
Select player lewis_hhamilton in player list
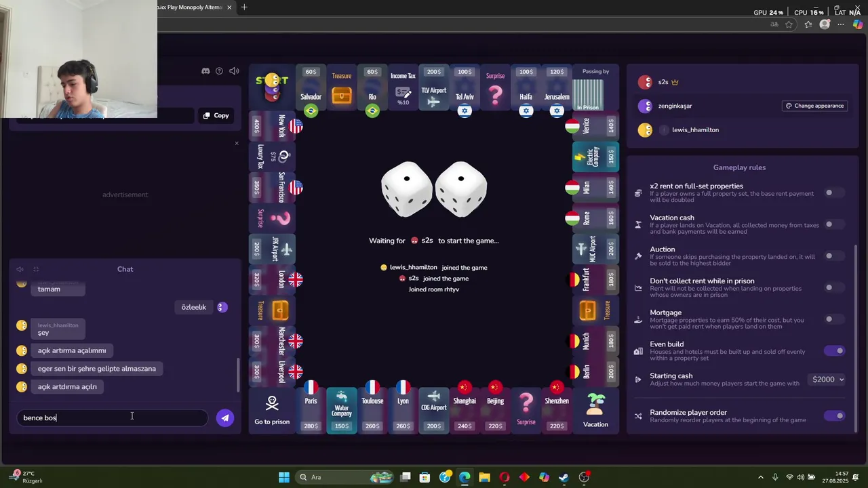694,129
